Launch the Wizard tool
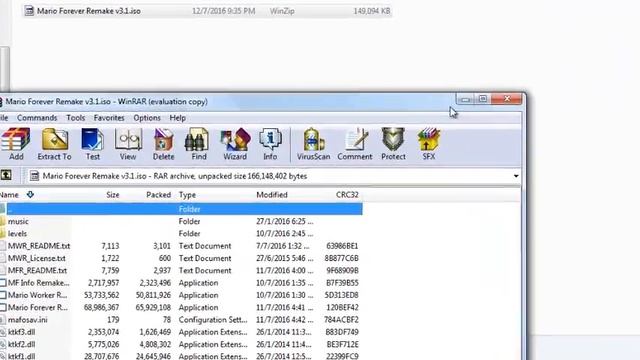 (x=235, y=144)
